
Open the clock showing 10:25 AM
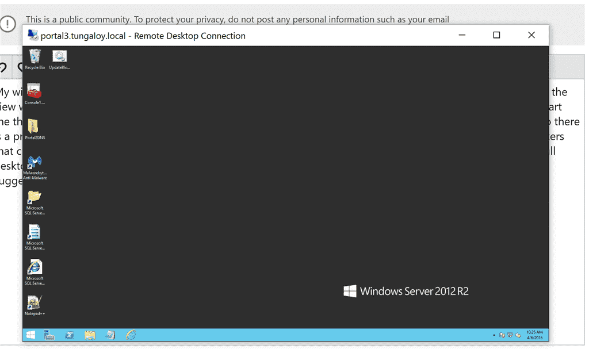click(x=534, y=335)
